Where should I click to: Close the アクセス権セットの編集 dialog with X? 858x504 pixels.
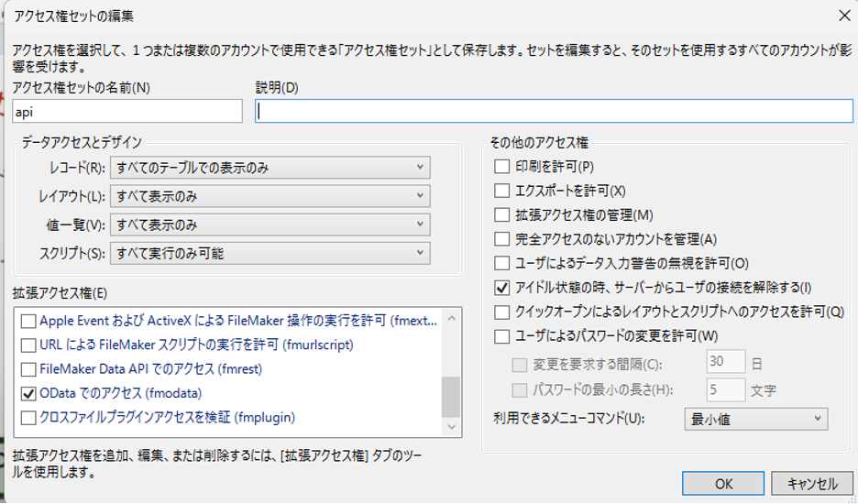pos(843,15)
